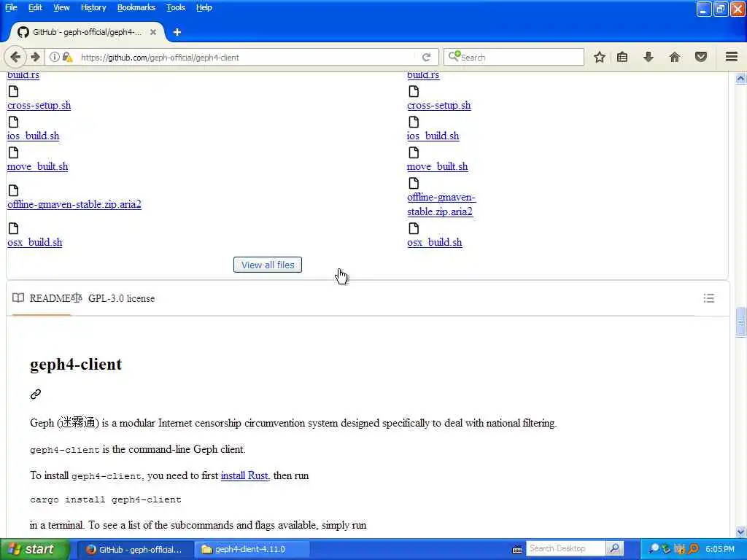Click the mixed-content lock warning icon
This screenshot has height=560, width=747.
pos(68,57)
